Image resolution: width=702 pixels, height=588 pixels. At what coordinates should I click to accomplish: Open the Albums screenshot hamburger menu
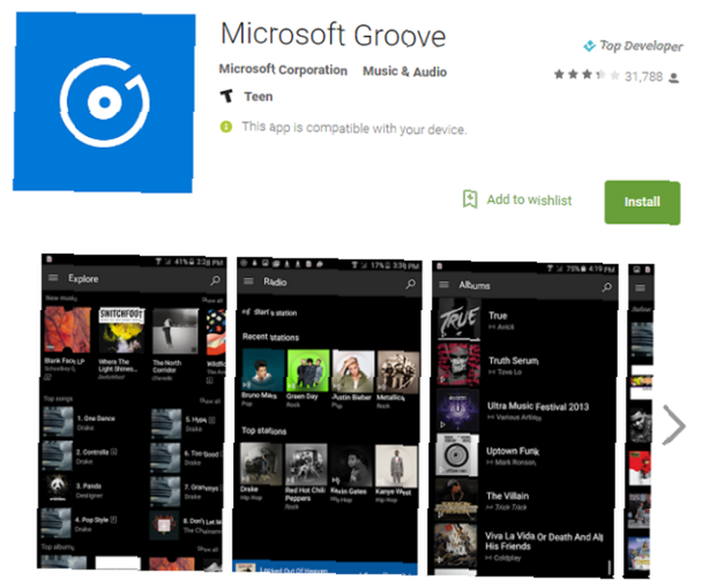[x=444, y=285]
